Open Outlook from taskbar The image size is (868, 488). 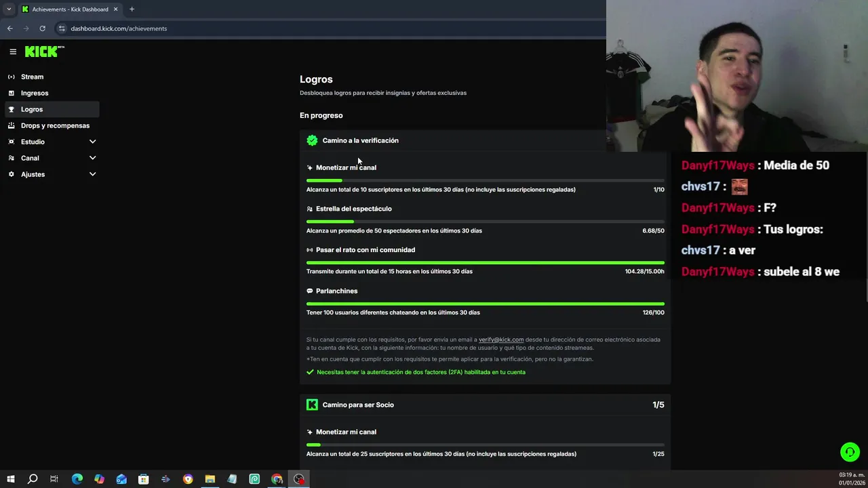(x=121, y=479)
